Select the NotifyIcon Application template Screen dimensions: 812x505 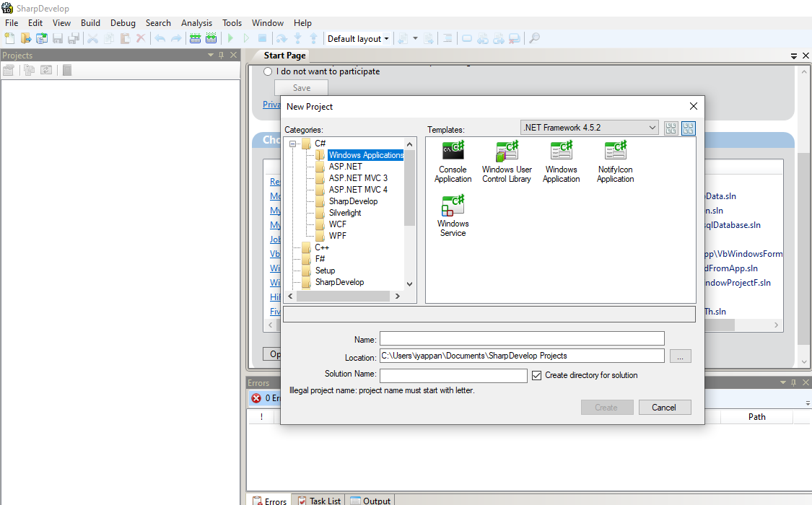(x=615, y=162)
